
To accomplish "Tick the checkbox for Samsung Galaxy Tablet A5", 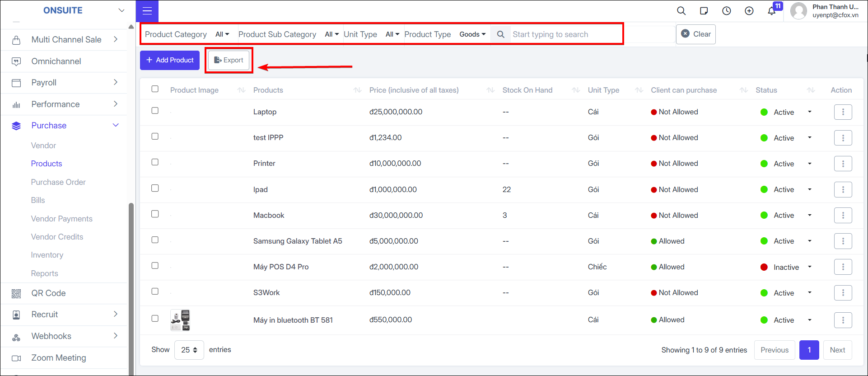I will [x=155, y=240].
